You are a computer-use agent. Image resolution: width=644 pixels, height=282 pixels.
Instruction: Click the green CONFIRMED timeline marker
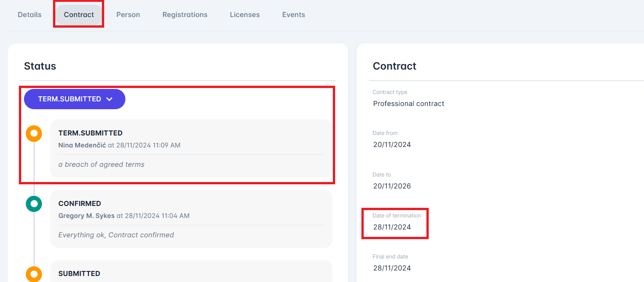point(34,204)
